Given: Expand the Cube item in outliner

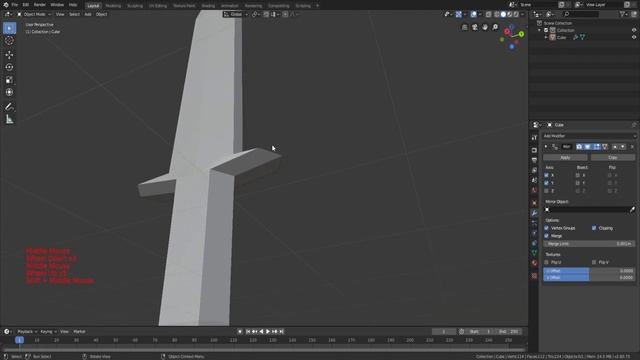Looking at the screenshot, I should coord(546,37).
